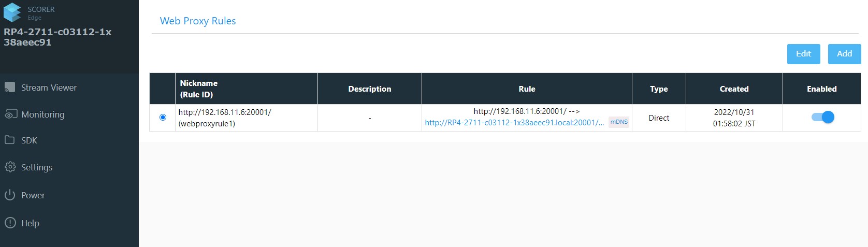The image size is (868, 247).
Task: Click the Power icon in sidebar
Action: pos(10,195)
